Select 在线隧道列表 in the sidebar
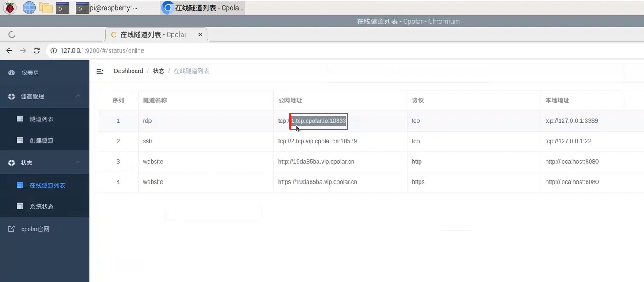 tap(45, 185)
